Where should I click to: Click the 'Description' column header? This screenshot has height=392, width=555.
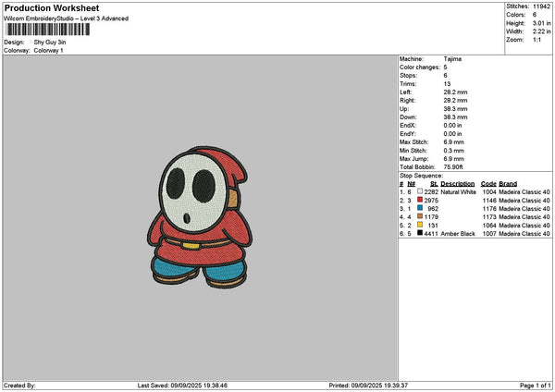point(458,184)
